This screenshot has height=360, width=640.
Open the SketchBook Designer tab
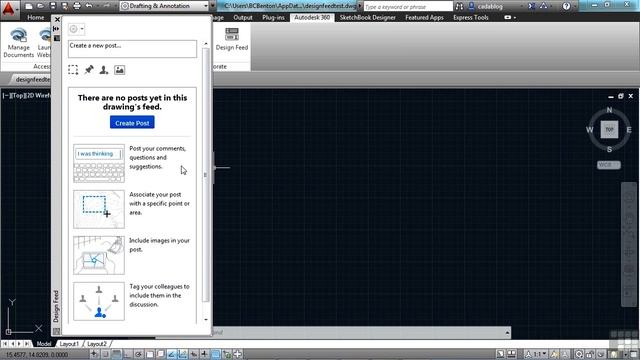click(x=367, y=18)
